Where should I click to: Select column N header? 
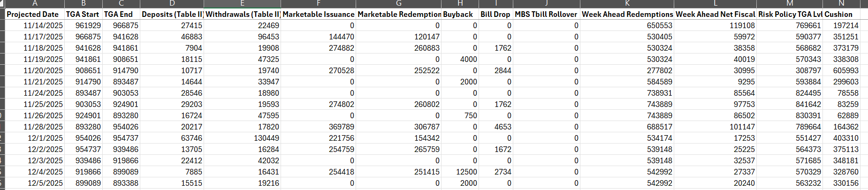tap(842, 3)
